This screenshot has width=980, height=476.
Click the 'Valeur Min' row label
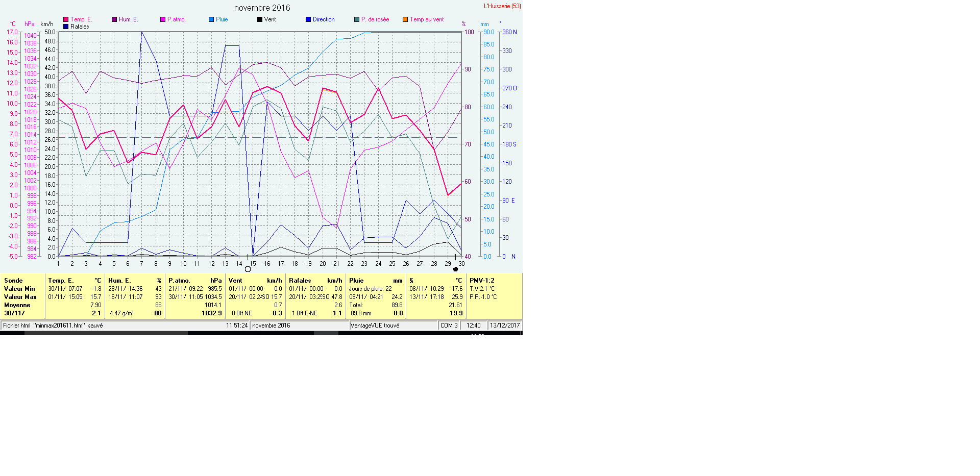(x=19, y=289)
